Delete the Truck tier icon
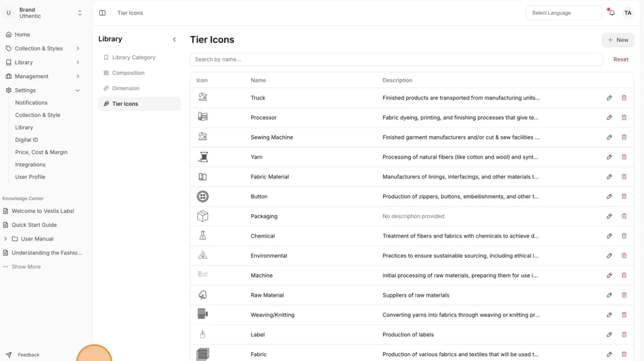Viewport: 644px width, 361px height. 624,98
